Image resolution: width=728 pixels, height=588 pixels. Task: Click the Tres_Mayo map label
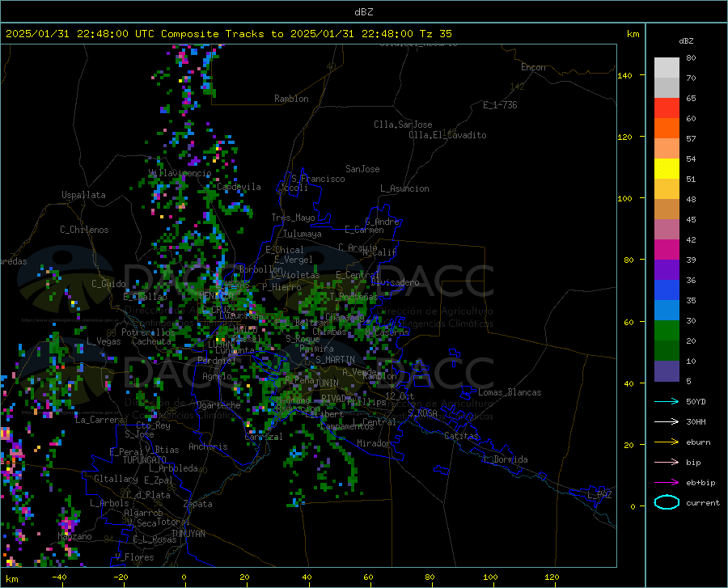point(293,218)
